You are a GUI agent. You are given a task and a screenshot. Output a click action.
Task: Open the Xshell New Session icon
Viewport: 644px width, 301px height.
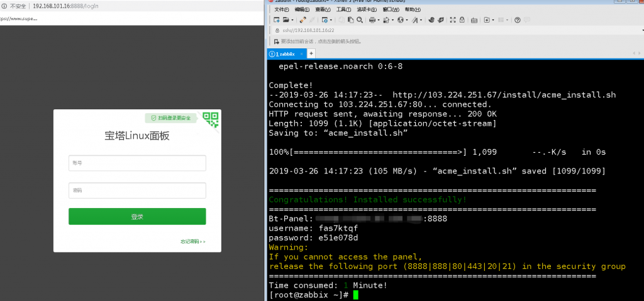tap(277, 19)
